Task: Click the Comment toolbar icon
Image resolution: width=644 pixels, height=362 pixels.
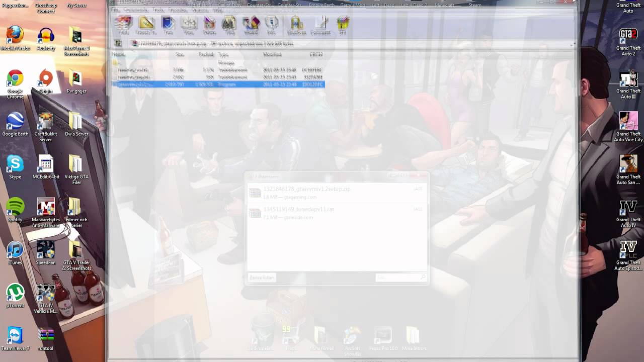Action: point(320,25)
